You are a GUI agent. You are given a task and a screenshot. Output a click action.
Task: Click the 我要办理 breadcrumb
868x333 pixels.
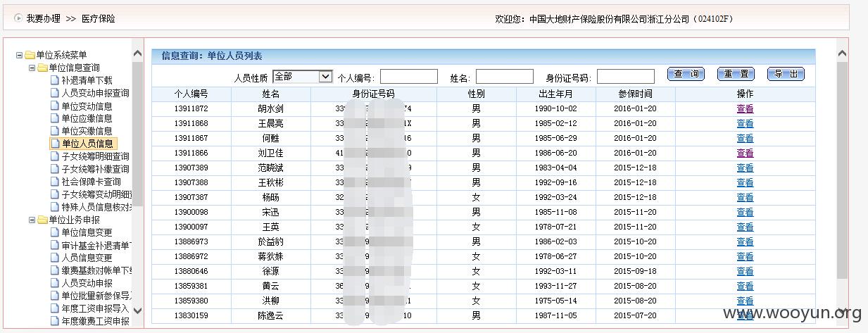[x=44, y=19]
